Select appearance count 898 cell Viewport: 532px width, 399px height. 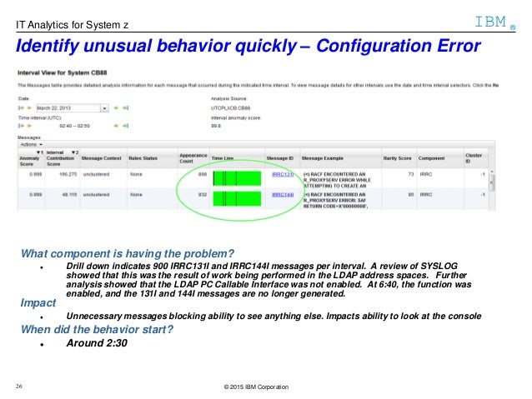tap(203, 174)
